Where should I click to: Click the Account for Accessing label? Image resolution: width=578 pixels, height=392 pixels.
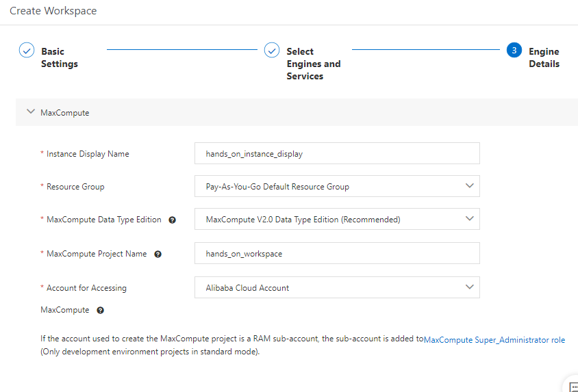click(x=86, y=288)
